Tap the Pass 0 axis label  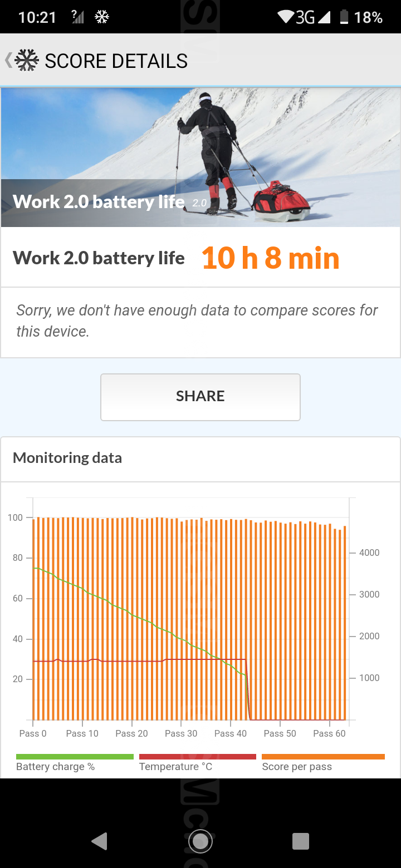pos(33,733)
